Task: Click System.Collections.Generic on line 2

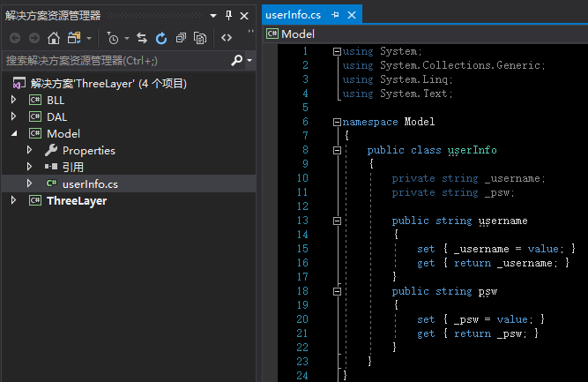Action: pyautogui.click(x=460, y=65)
